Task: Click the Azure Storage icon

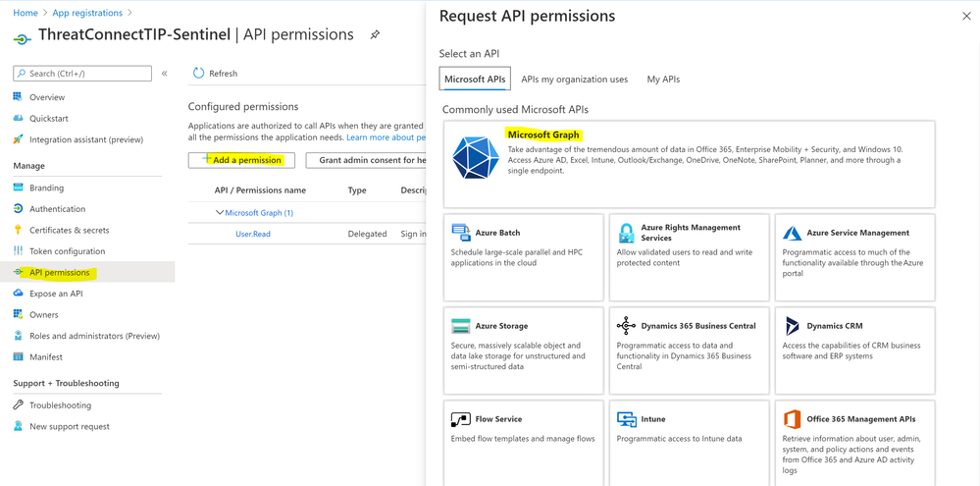Action: [461, 326]
